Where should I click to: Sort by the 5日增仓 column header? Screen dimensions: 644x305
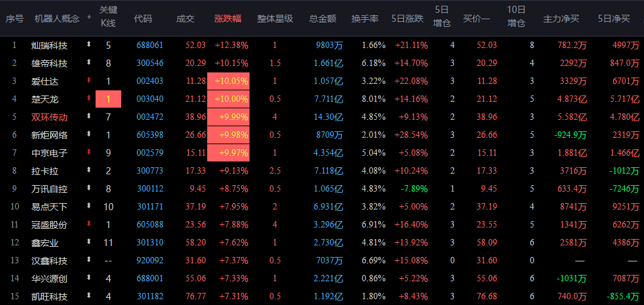pyautogui.click(x=442, y=17)
